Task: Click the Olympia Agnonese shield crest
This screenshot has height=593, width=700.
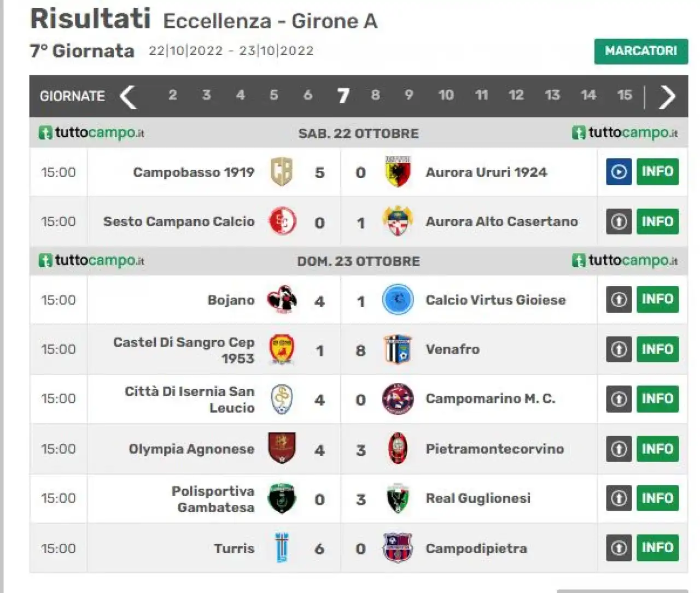Action: [x=282, y=448]
